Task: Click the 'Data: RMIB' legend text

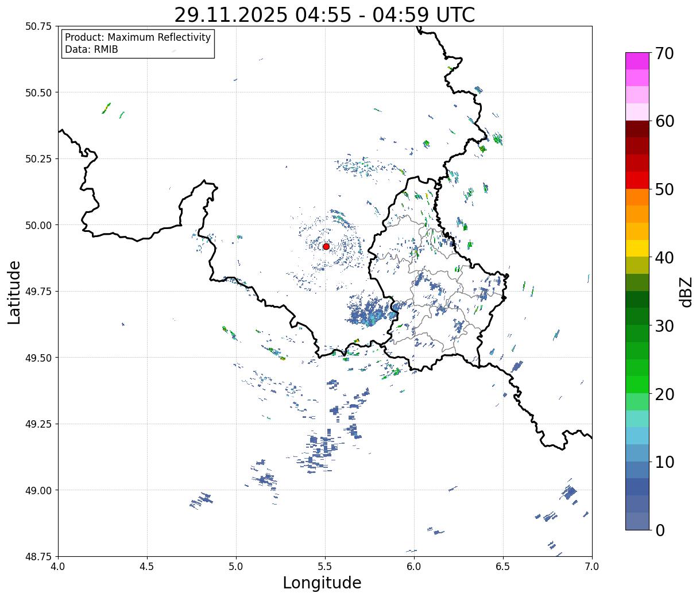Action: (91, 49)
